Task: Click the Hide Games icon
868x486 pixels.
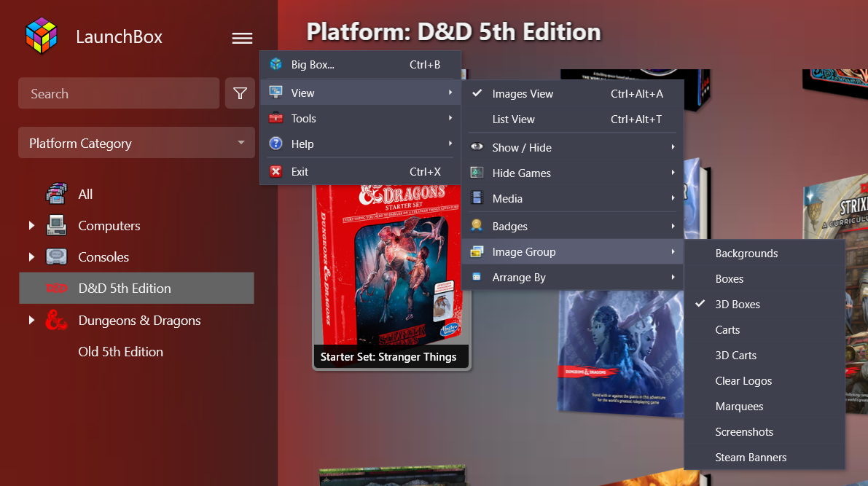Action: click(477, 173)
